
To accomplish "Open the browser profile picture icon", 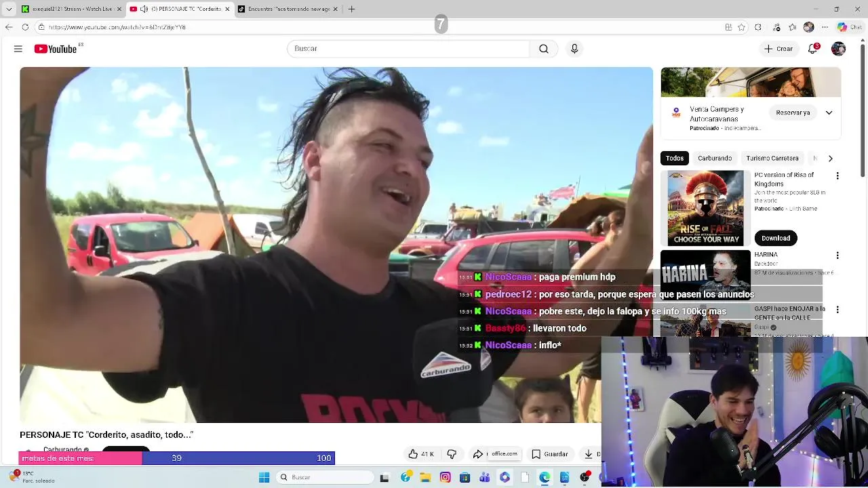I will tap(808, 27).
